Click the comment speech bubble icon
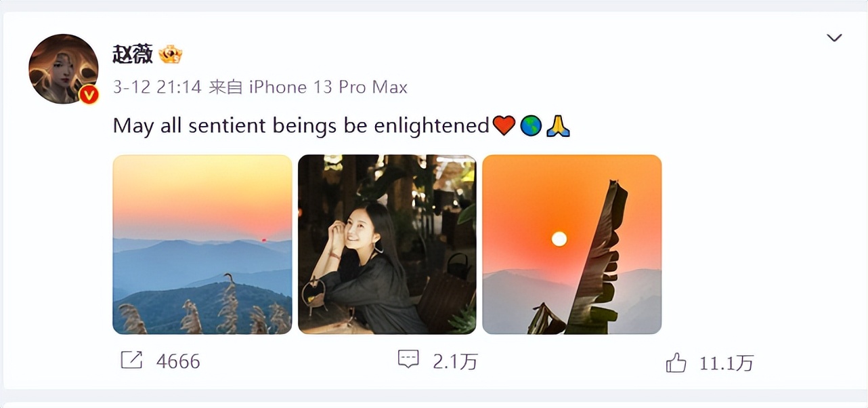This screenshot has height=408, width=868. pyautogui.click(x=408, y=360)
